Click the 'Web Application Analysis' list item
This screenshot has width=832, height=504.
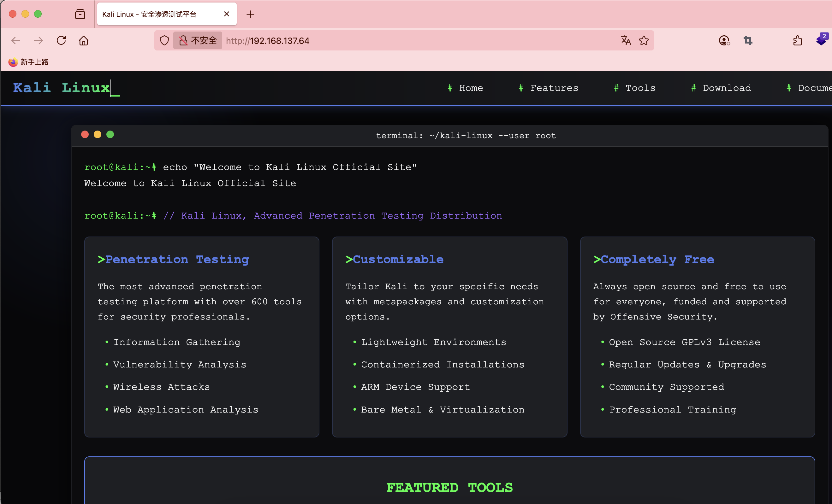tap(186, 410)
